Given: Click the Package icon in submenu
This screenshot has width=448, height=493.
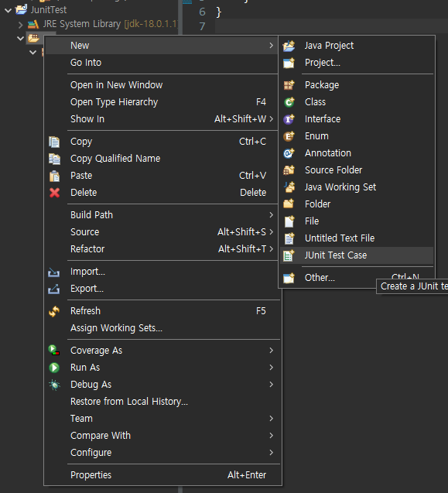Looking at the screenshot, I should click(289, 85).
